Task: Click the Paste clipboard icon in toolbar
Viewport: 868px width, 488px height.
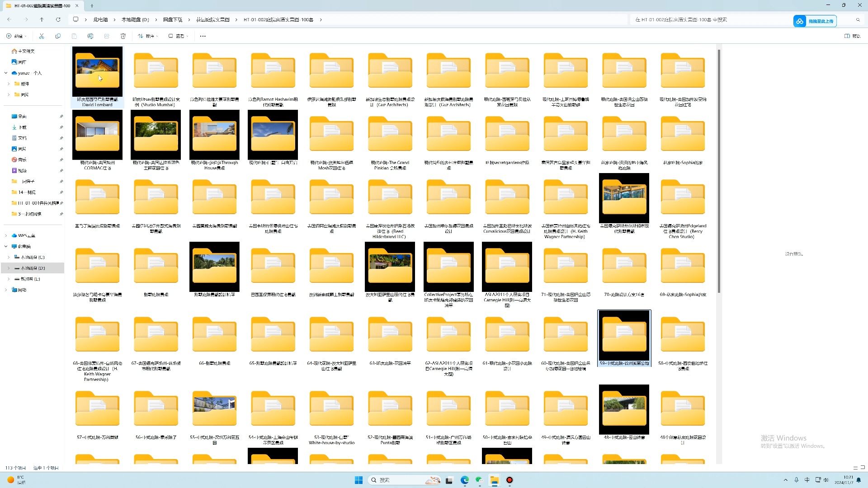Action: tap(74, 36)
